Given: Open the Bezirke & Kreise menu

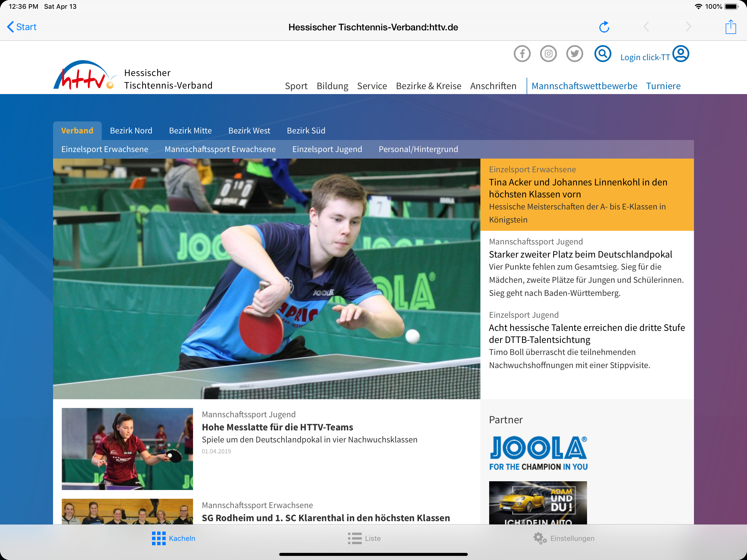Looking at the screenshot, I should [428, 86].
